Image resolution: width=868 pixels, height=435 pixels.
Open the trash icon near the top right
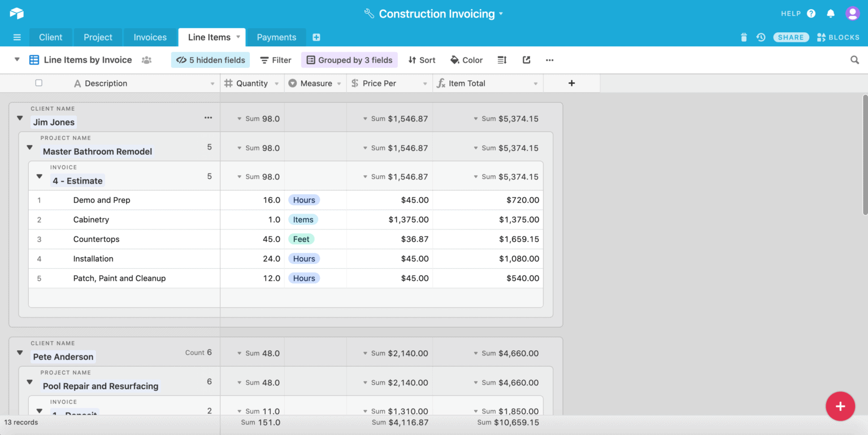744,37
